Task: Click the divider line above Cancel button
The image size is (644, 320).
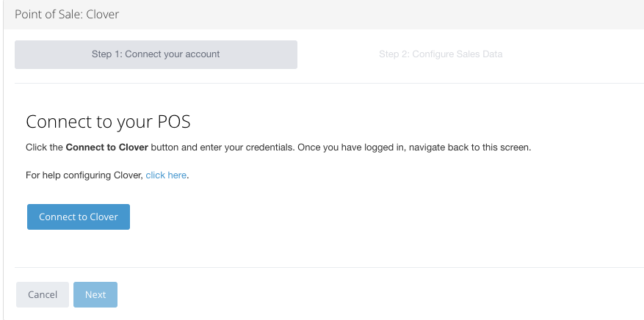Action: click(x=323, y=267)
